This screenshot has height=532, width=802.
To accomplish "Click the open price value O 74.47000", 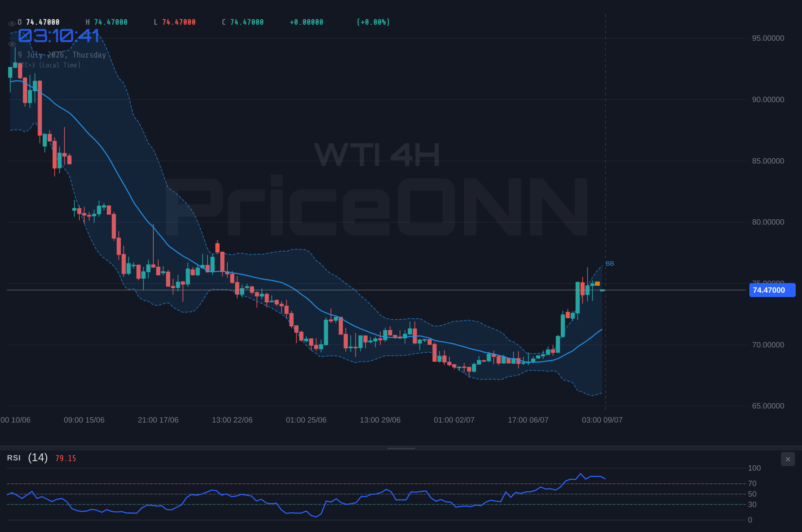I will 39,22.
